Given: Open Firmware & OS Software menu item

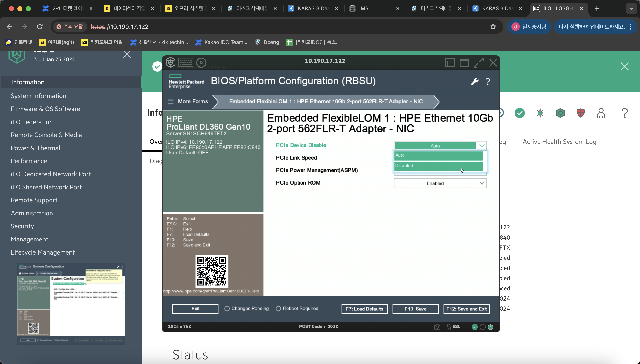Looking at the screenshot, I should pyautogui.click(x=46, y=109).
